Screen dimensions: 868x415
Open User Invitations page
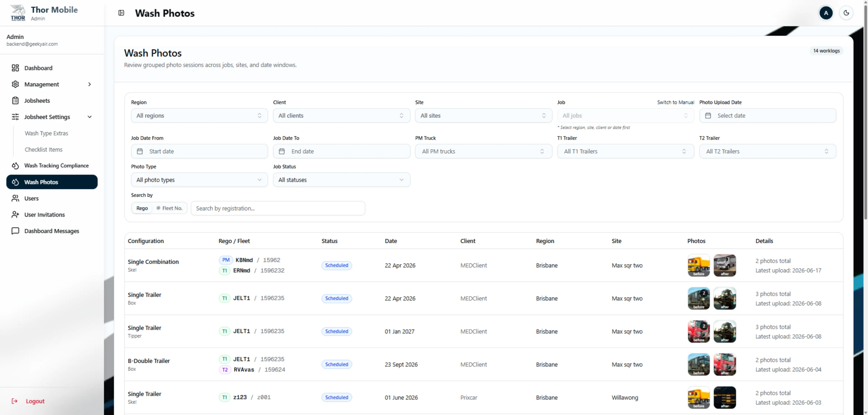pyautogui.click(x=52, y=215)
